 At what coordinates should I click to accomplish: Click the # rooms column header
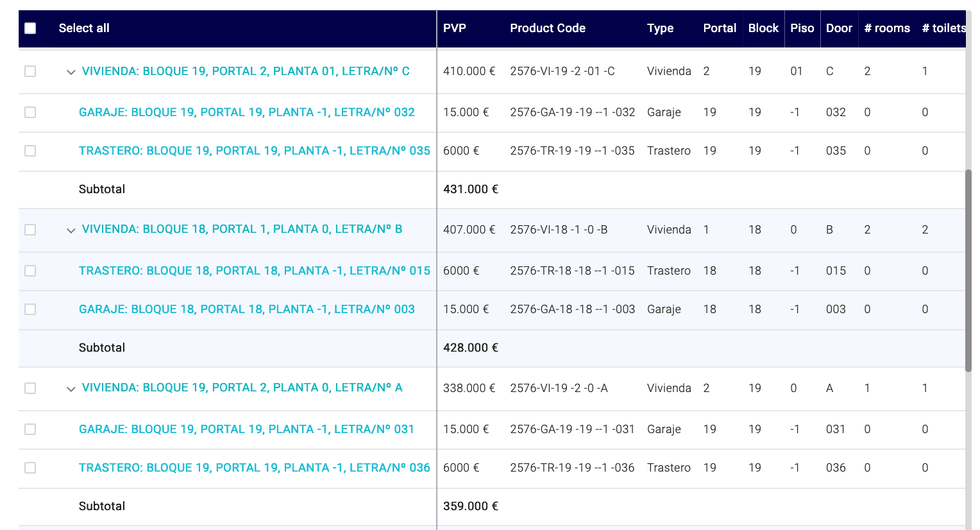point(887,28)
